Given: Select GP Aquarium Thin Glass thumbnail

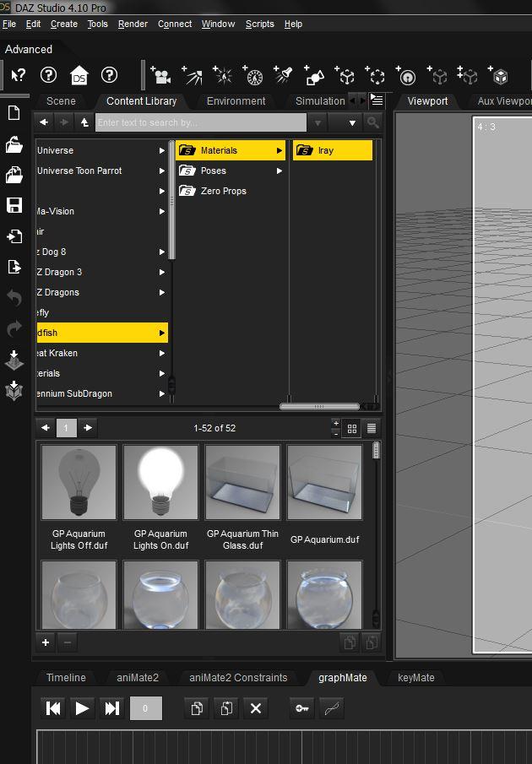Looking at the screenshot, I should click(242, 482).
